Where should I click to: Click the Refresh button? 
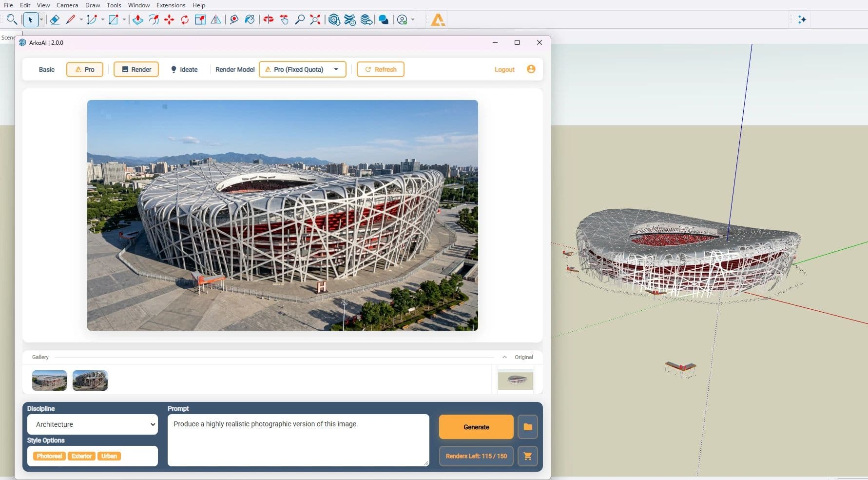pyautogui.click(x=381, y=69)
